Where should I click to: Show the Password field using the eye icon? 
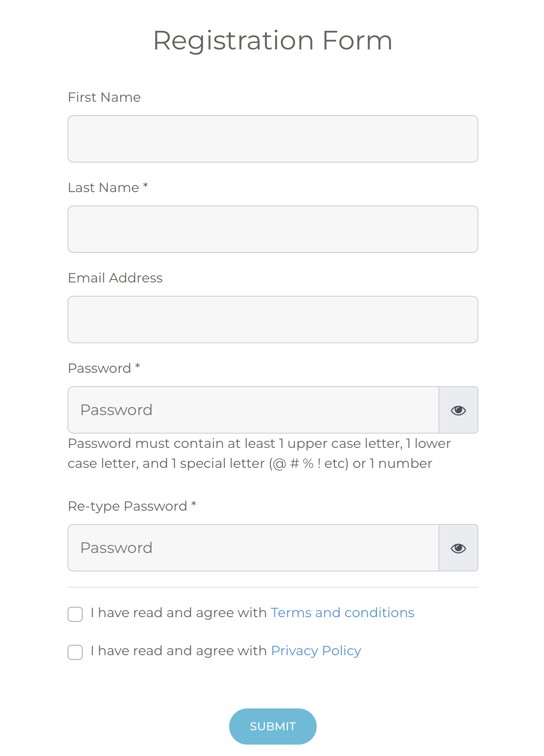point(458,410)
